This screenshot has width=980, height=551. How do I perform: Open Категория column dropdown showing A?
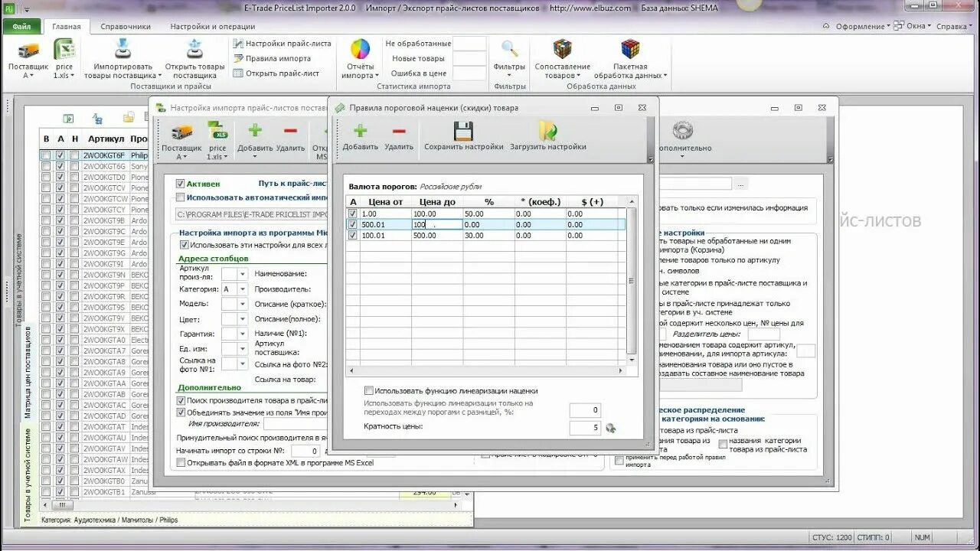pos(243,289)
